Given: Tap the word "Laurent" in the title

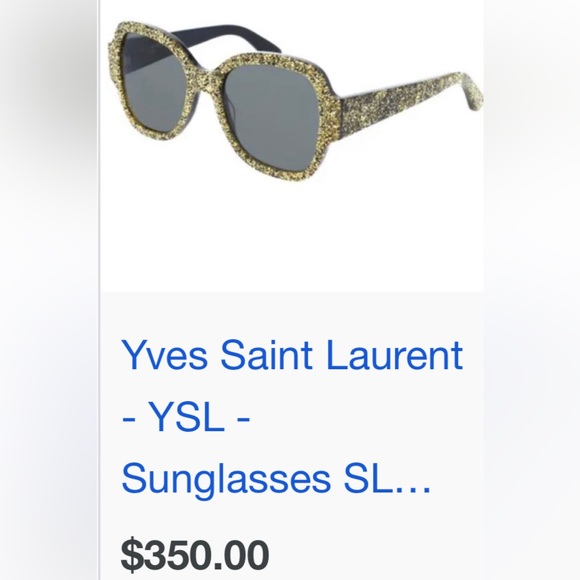Looking at the screenshot, I should (x=394, y=355).
